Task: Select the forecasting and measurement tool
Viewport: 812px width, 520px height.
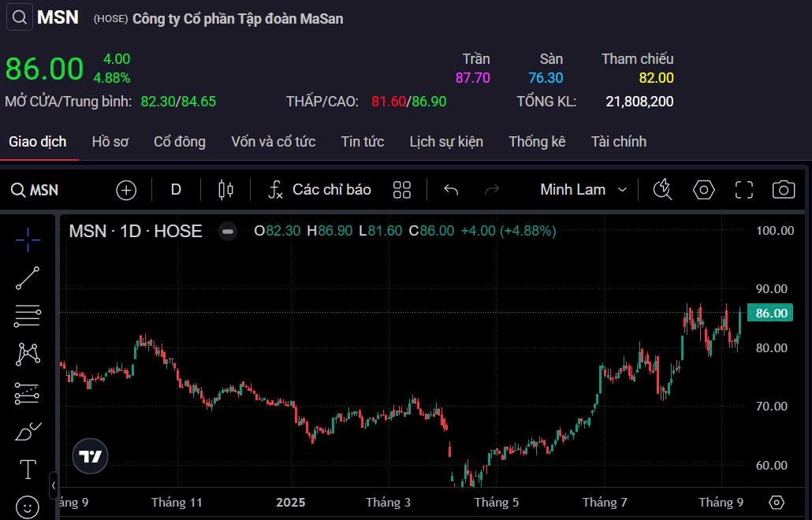Action: (28, 393)
